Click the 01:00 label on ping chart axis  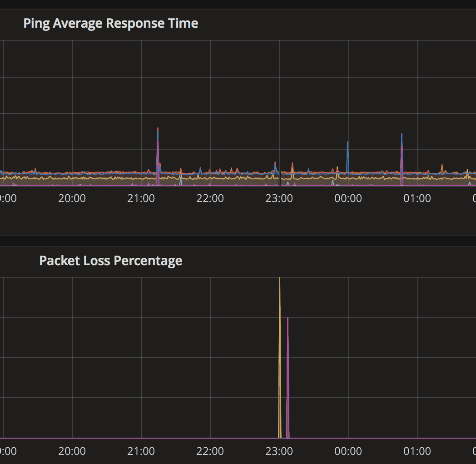click(x=417, y=198)
